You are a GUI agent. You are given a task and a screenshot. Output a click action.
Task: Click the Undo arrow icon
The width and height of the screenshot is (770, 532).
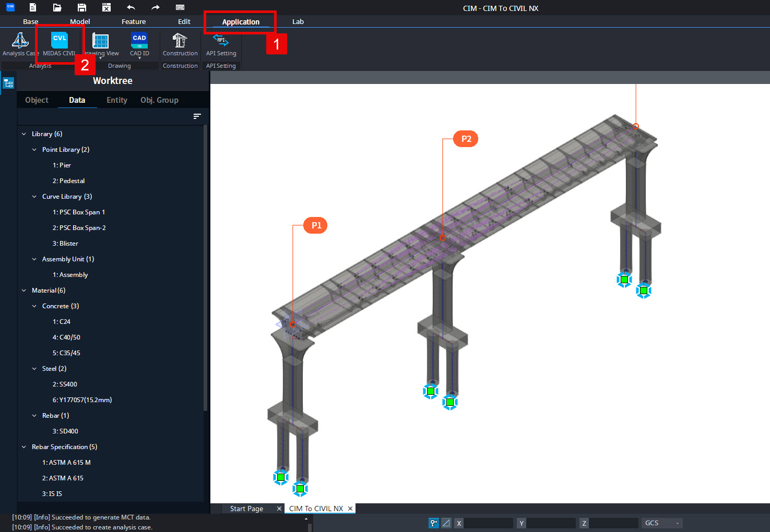click(131, 7)
